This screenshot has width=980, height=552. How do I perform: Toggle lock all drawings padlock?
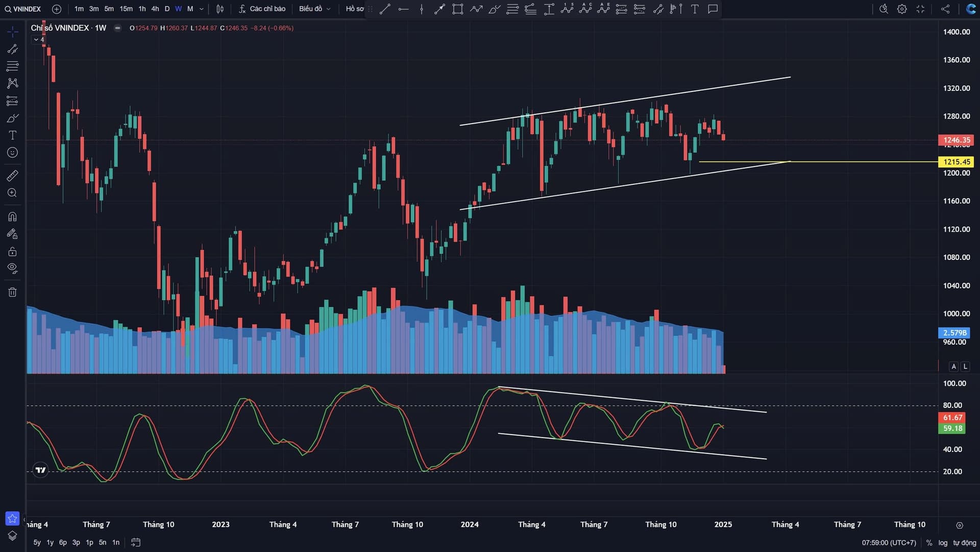coord(12,251)
